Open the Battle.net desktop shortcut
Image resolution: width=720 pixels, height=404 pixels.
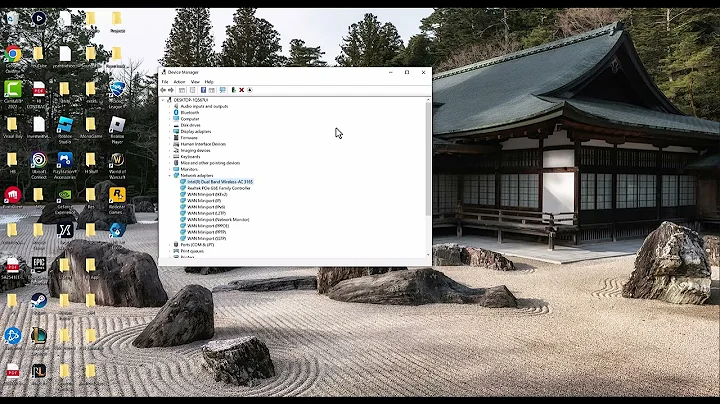pyautogui.click(x=13, y=336)
